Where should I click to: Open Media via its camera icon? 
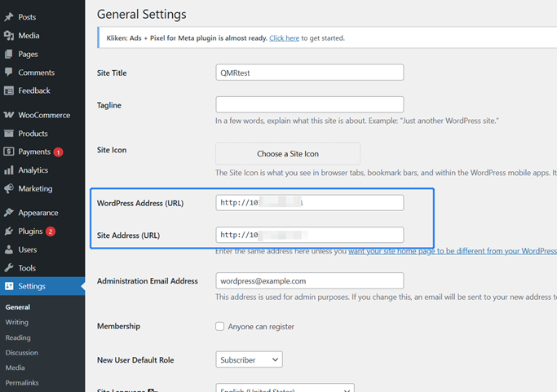pyautogui.click(x=9, y=35)
